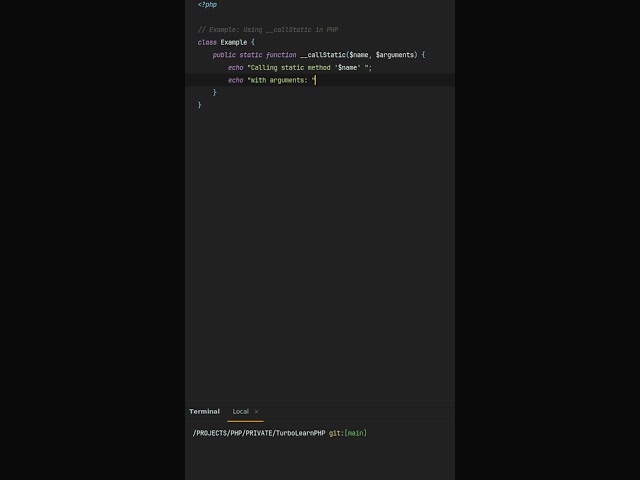Click the class name 'Example'
Viewport: 640px width, 480px height.
coord(233,42)
